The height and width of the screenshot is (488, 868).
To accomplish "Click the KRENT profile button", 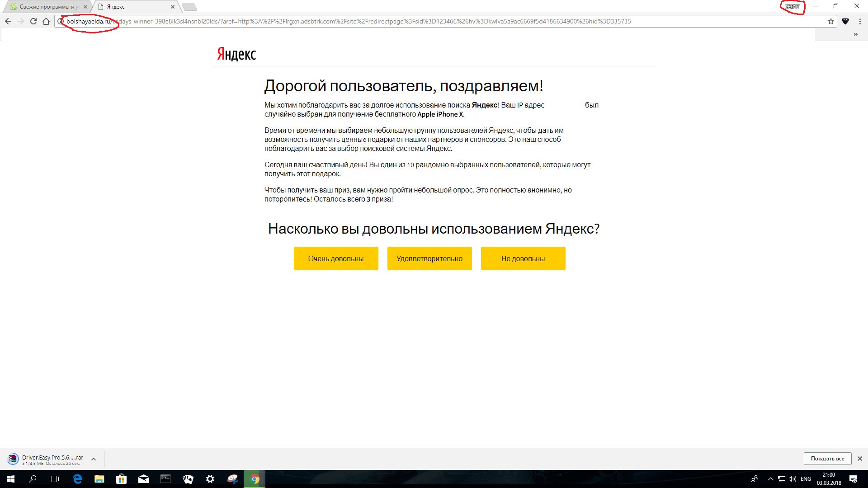I will (x=792, y=6).
